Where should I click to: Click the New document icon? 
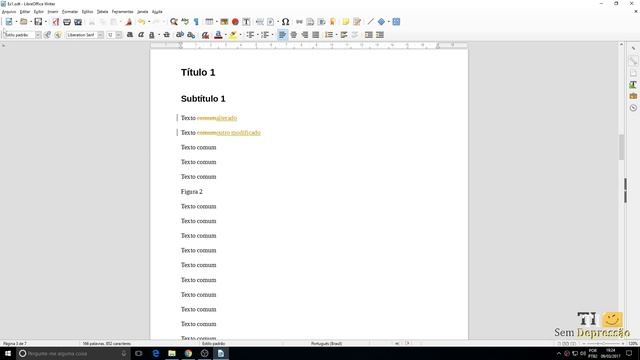[x=9, y=22]
